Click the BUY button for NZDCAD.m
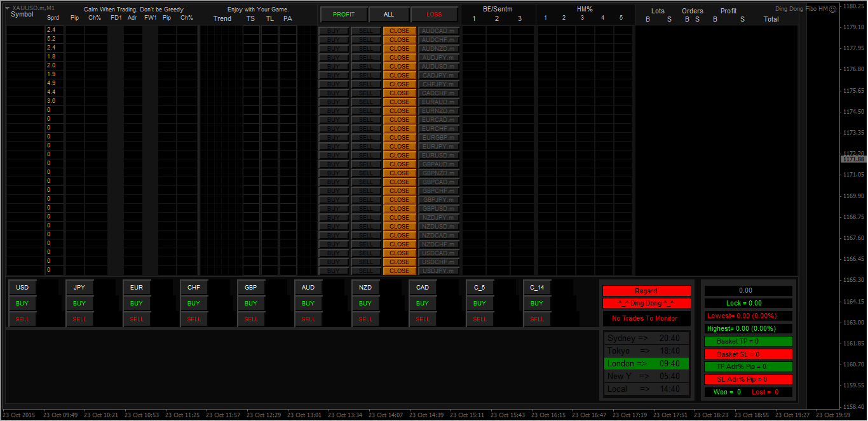868x421 pixels. pyautogui.click(x=334, y=235)
